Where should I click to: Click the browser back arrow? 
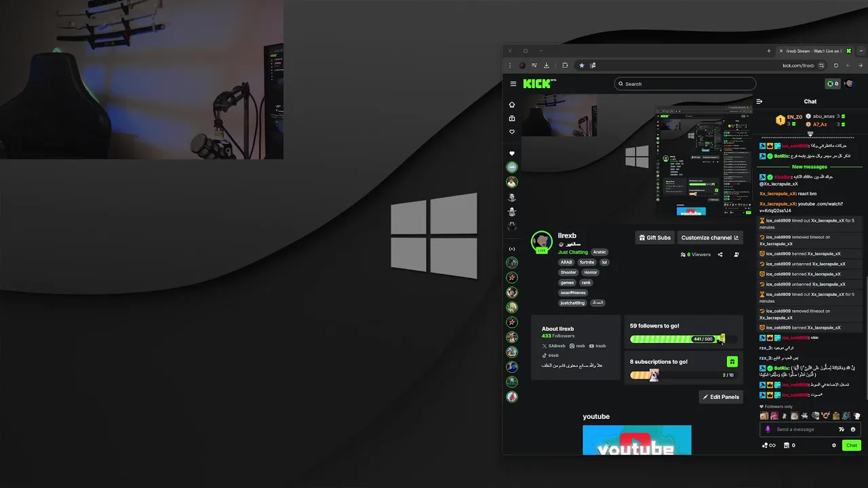click(848, 66)
